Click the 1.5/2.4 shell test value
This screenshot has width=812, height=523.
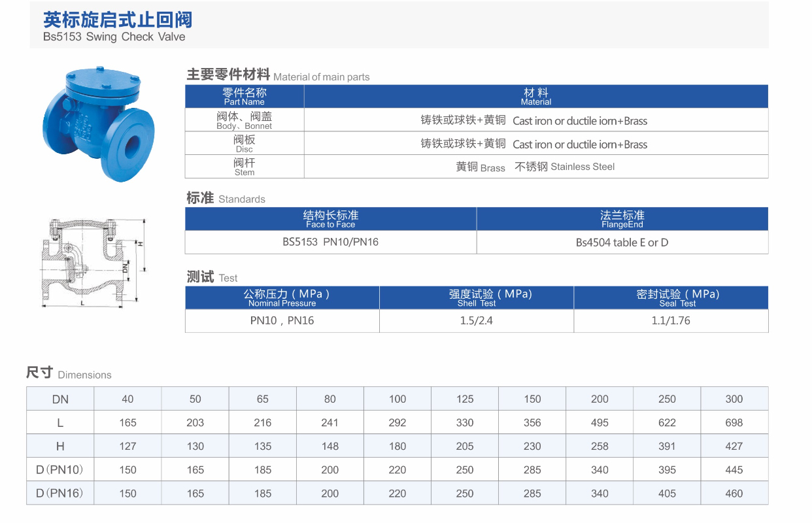(x=477, y=320)
